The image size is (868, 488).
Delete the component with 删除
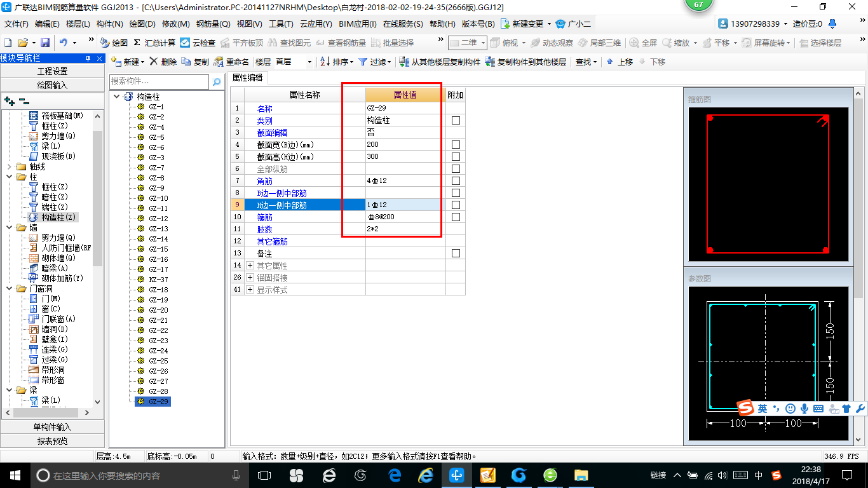164,62
